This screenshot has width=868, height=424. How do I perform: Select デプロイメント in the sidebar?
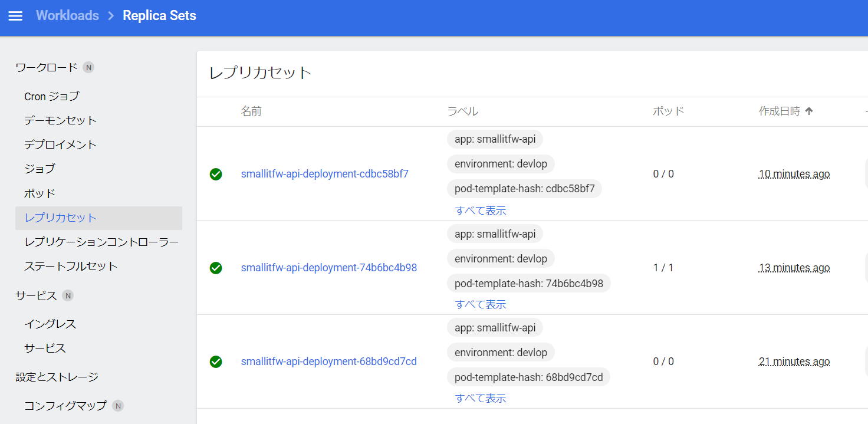point(60,144)
